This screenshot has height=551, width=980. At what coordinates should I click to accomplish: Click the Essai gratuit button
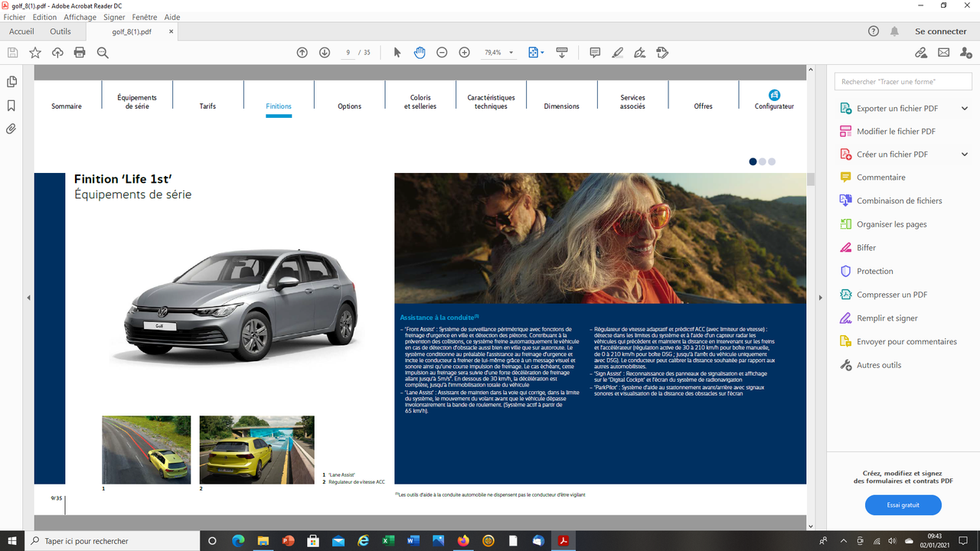point(903,505)
